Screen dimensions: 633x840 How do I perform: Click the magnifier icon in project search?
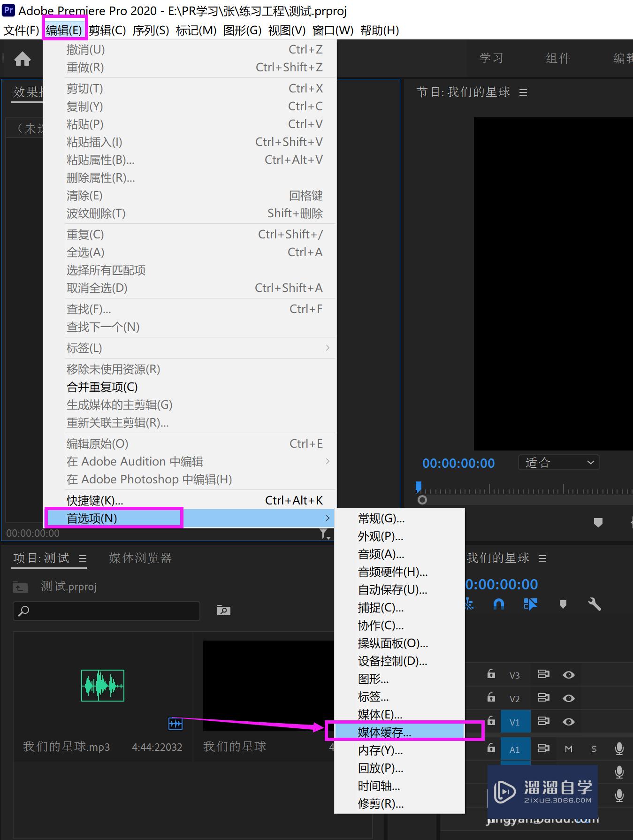pos(23,611)
